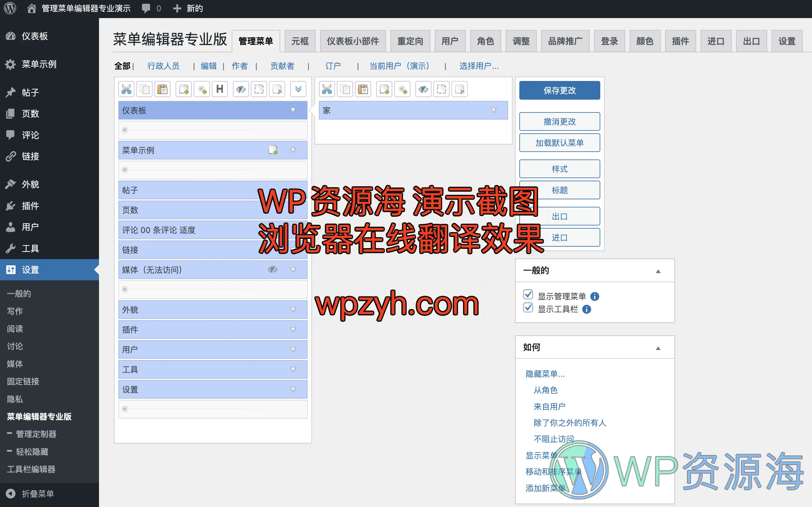Expand the 设置 menu item arrow in editor

[x=293, y=389]
